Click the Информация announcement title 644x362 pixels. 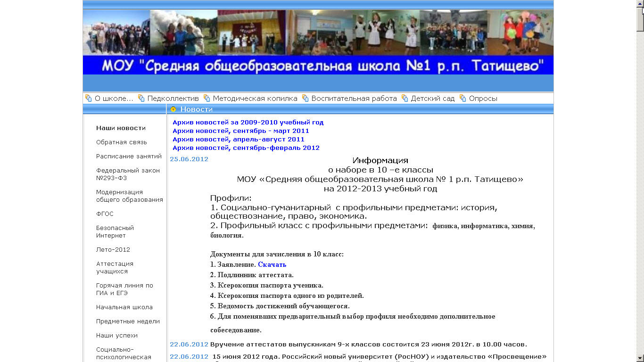(x=380, y=160)
